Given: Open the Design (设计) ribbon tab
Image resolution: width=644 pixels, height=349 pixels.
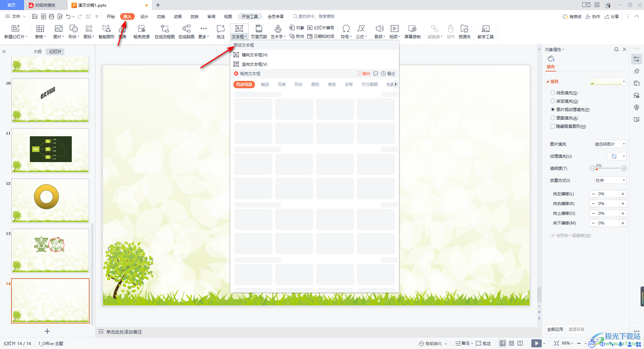Looking at the screenshot, I should (144, 16).
